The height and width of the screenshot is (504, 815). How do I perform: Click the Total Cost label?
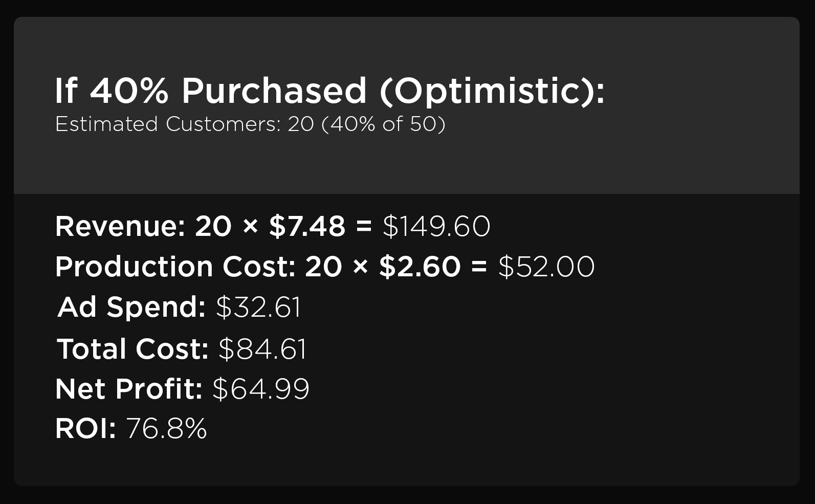pos(133,349)
